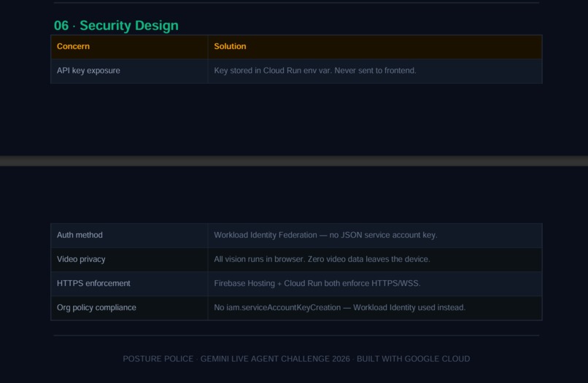Click the 'Solution' column header
Screen dimensions: 588x383
375,47
